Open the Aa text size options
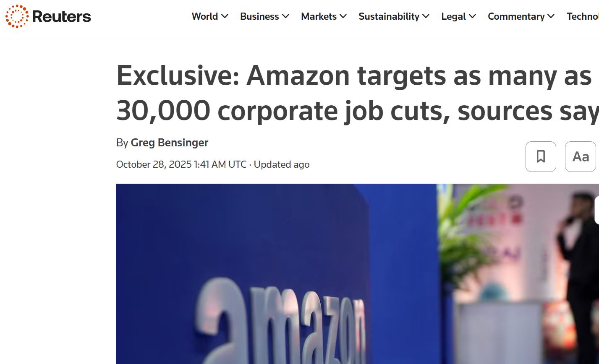The image size is (599, 364). coord(580,156)
